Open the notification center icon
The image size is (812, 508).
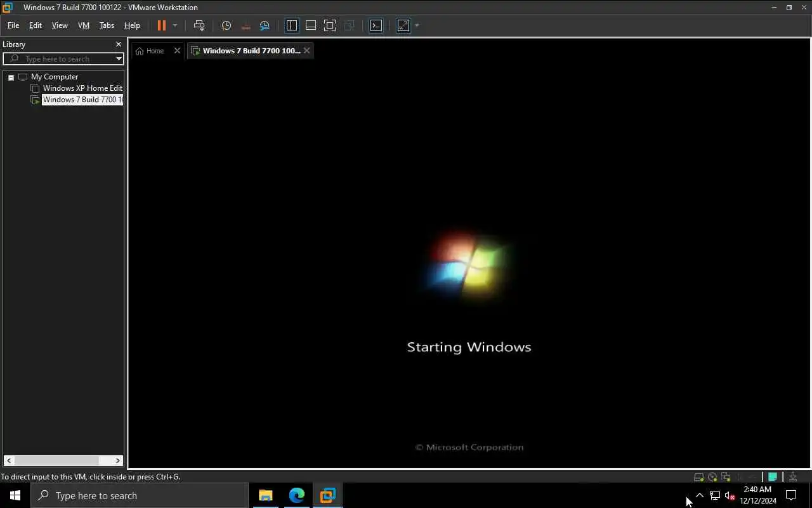tap(792, 495)
